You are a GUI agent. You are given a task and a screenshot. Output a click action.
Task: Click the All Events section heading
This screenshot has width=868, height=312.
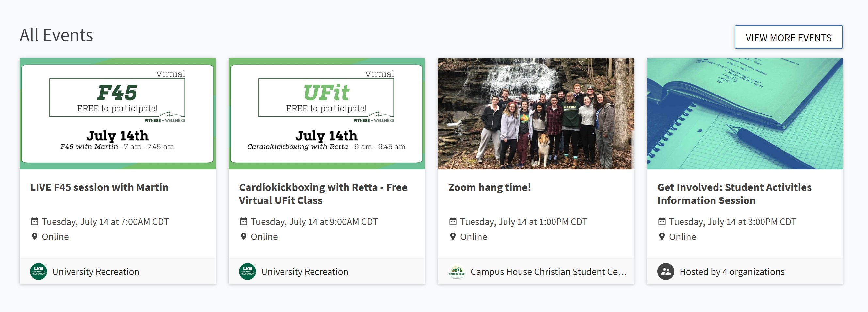tap(56, 35)
